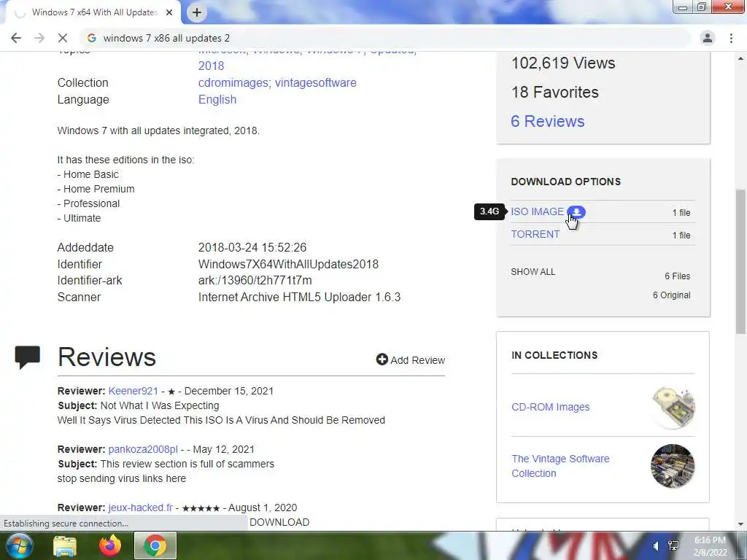Click the browser forward arrow

coord(39,38)
